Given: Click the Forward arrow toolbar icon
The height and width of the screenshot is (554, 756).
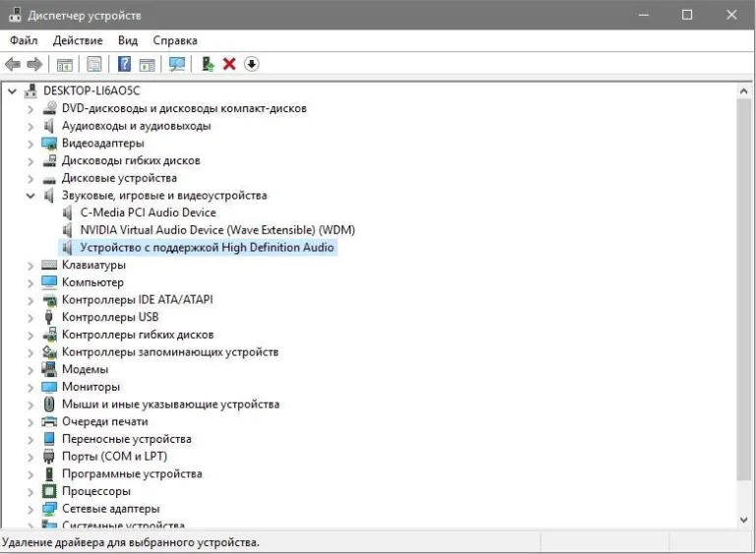Looking at the screenshot, I should pyautogui.click(x=34, y=64).
